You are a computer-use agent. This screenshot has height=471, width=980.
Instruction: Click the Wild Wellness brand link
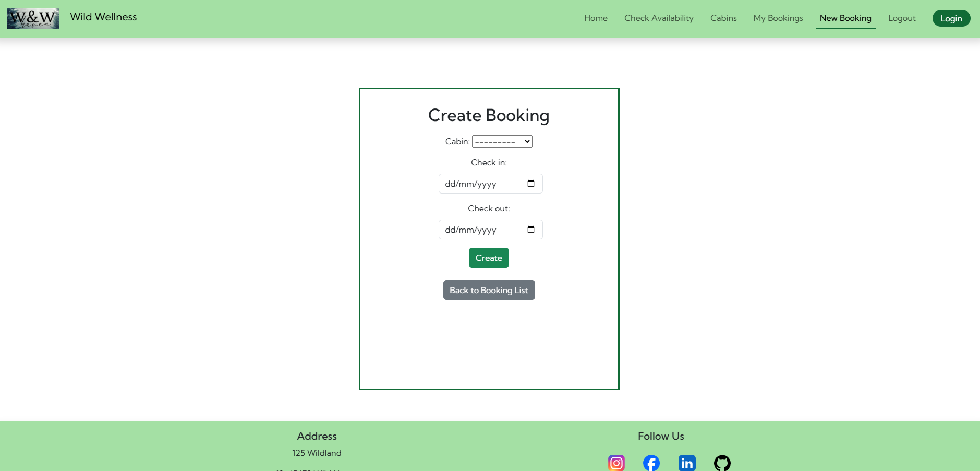(103, 17)
